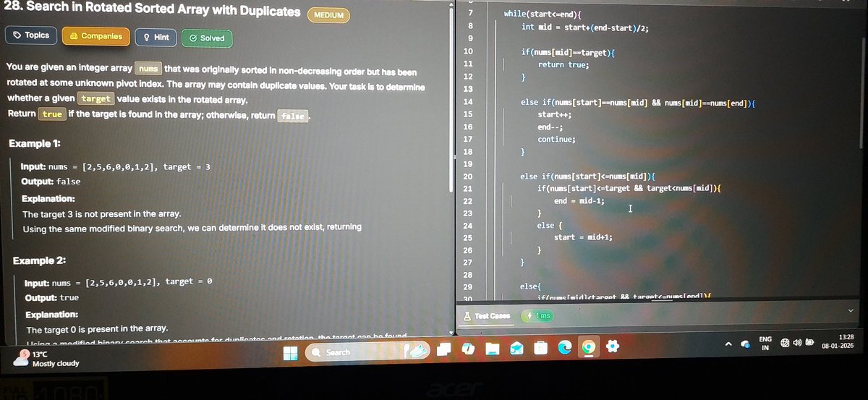
Task: Click the code line 'end--;'
Action: pyautogui.click(x=550, y=127)
